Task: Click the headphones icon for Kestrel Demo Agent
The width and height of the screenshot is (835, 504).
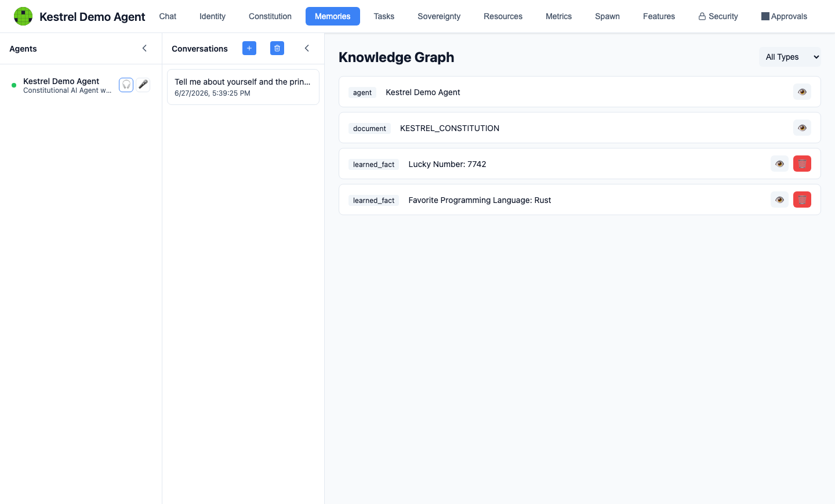Action: (126, 85)
